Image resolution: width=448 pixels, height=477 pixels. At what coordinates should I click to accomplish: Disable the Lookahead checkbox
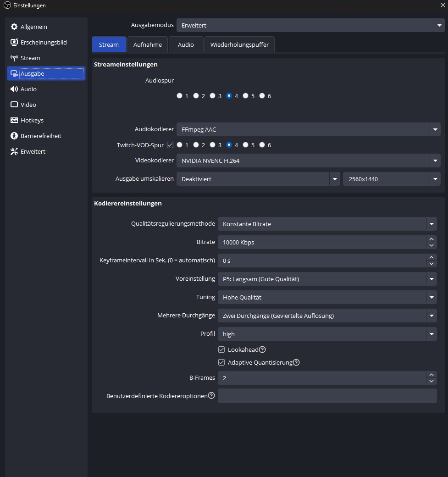point(221,349)
